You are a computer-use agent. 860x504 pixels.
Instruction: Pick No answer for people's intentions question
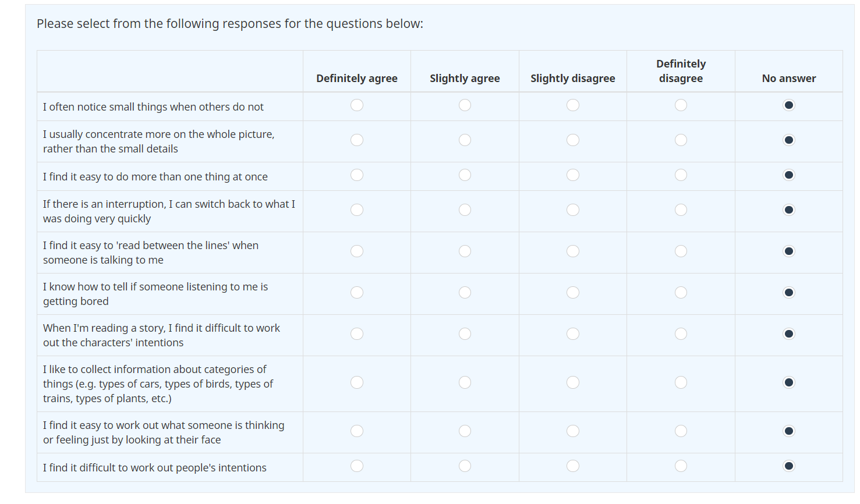[x=789, y=466]
